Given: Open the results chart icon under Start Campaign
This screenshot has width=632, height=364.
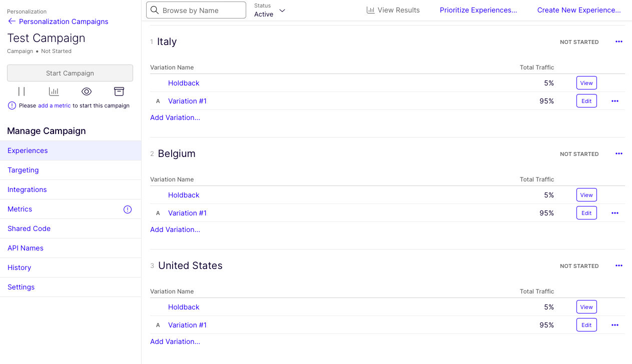Looking at the screenshot, I should point(54,91).
